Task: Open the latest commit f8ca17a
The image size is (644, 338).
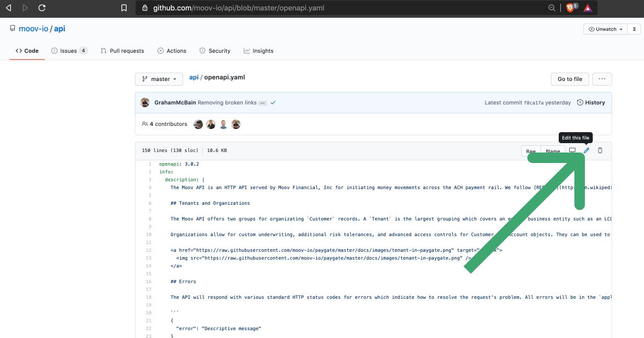Action: (x=534, y=103)
